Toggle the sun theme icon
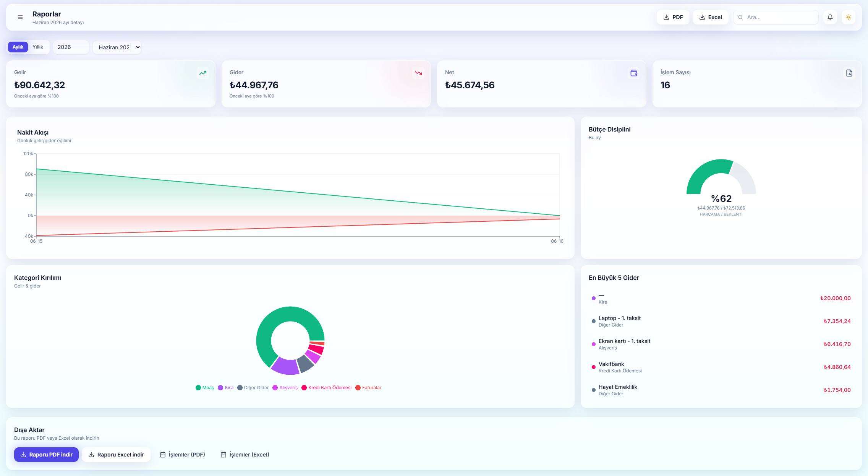 point(849,17)
